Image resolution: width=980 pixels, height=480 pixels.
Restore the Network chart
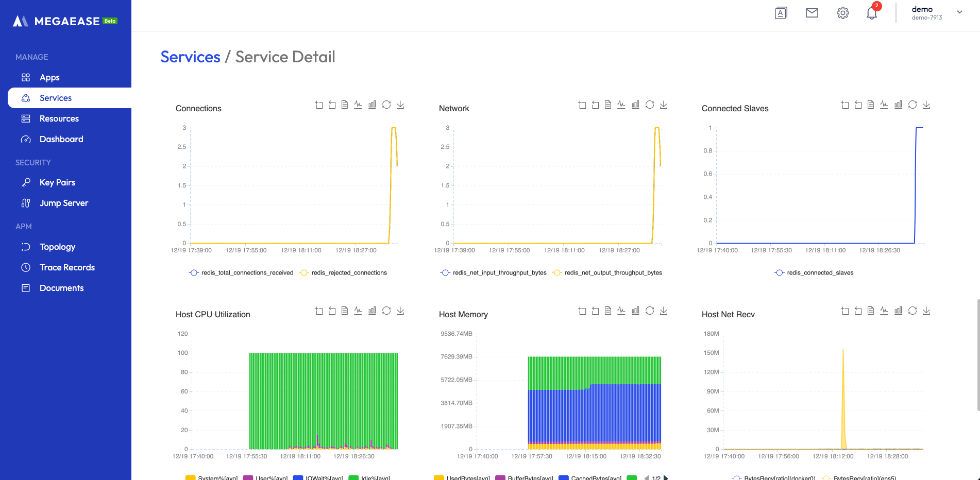[x=650, y=105]
